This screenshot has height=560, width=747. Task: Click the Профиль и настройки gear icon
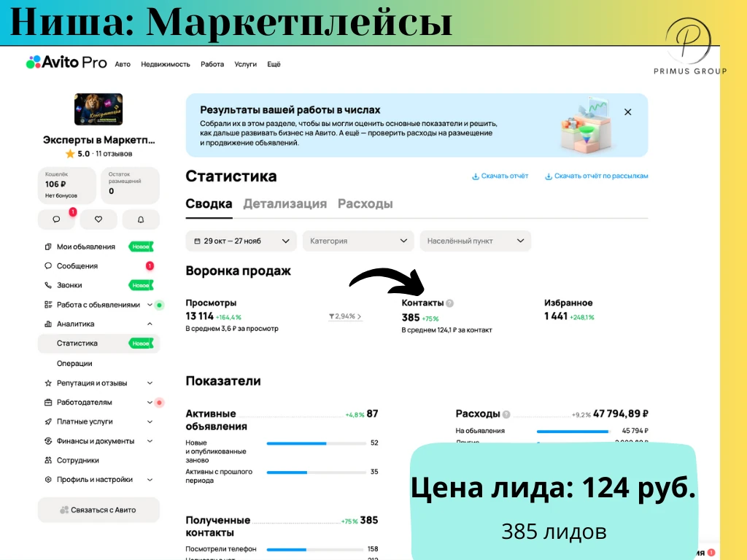[48, 480]
